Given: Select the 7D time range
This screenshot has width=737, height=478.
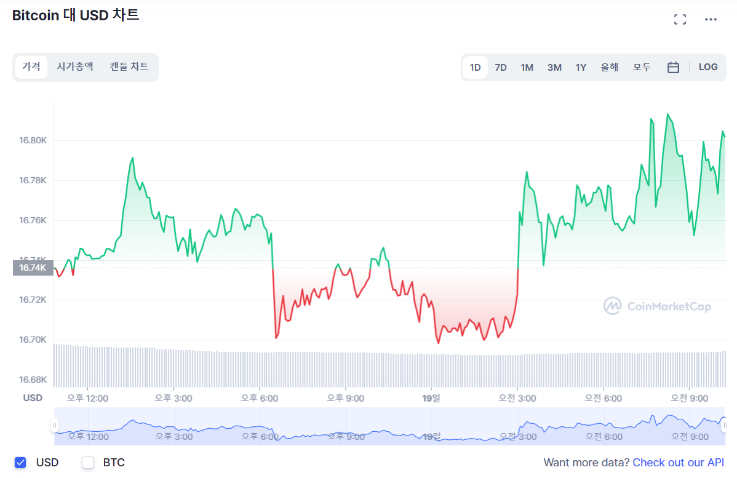Looking at the screenshot, I should point(501,67).
